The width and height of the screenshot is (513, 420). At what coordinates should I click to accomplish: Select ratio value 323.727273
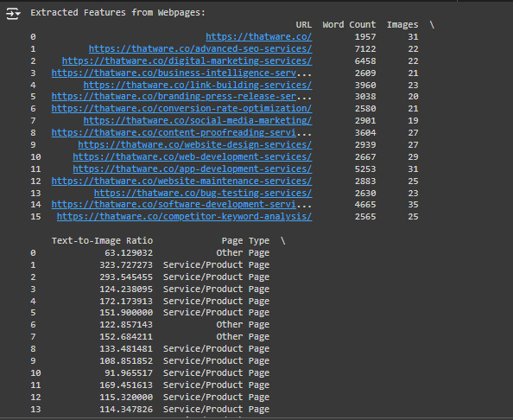126,265
